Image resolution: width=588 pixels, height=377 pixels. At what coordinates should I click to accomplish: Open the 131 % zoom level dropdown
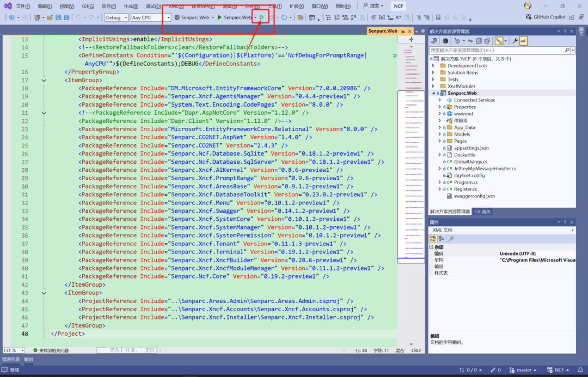coord(14,350)
